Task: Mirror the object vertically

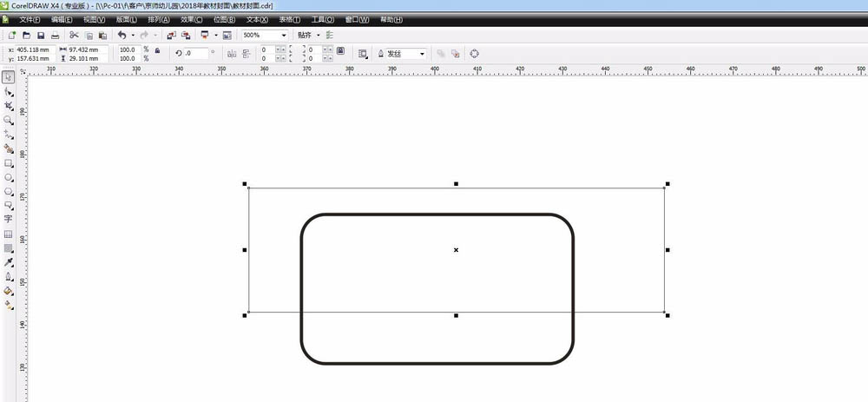Action: click(x=247, y=54)
